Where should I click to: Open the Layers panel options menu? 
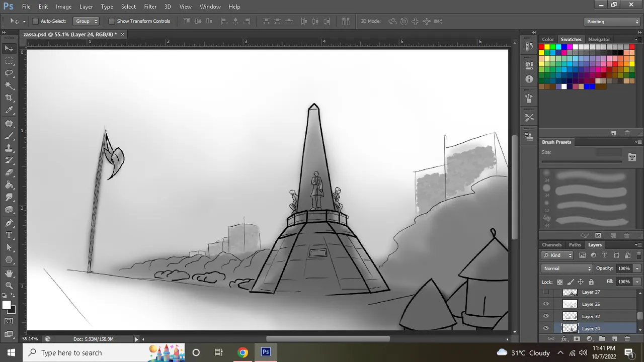[638, 245]
